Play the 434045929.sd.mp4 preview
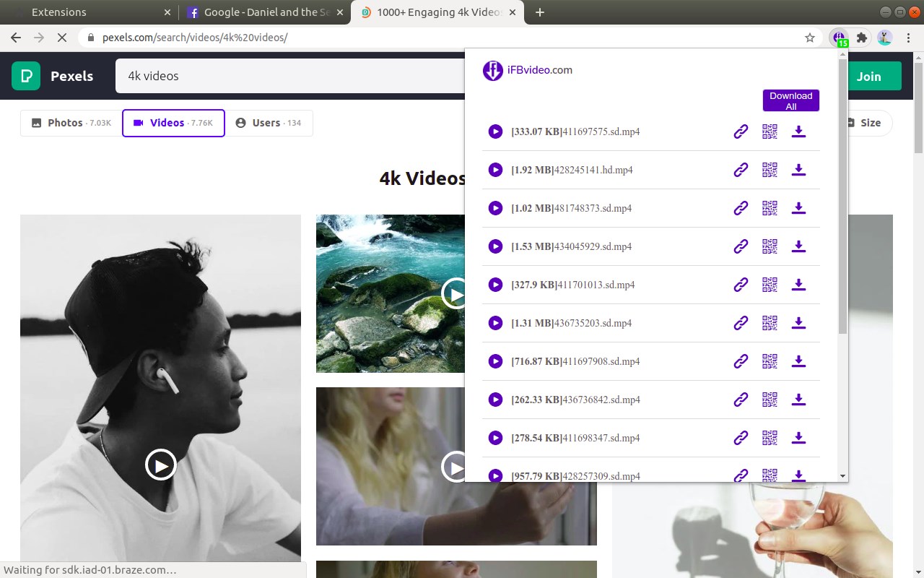The width and height of the screenshot is (924, 578). point(495,246)
